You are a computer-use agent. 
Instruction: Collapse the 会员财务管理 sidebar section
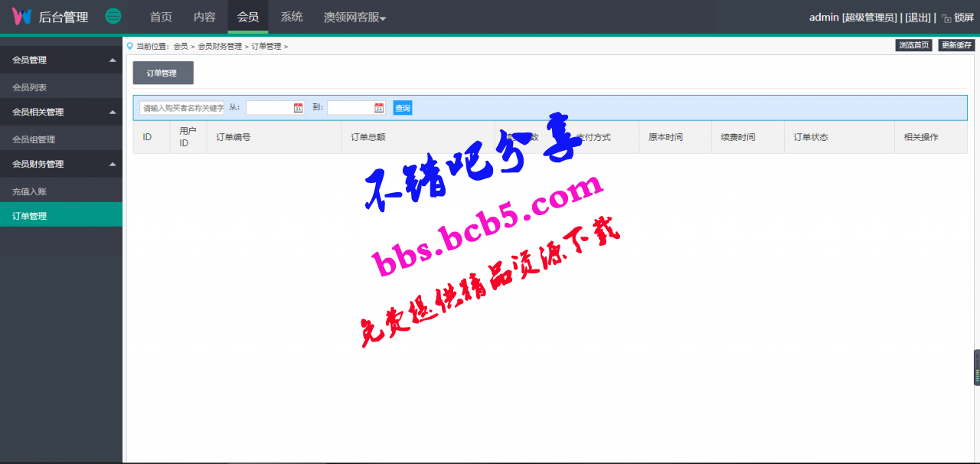(x=113, y=164)
